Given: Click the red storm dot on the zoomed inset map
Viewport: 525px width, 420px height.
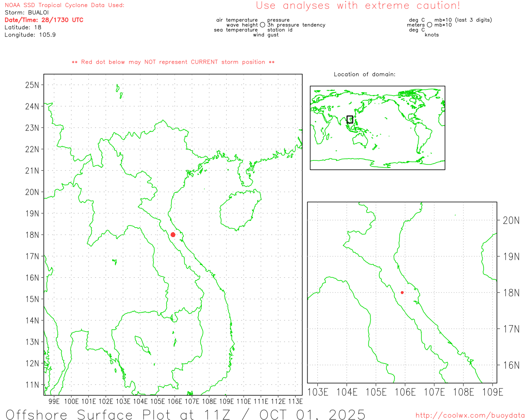Looking at the screenshot, I should (x=402, y=292).
